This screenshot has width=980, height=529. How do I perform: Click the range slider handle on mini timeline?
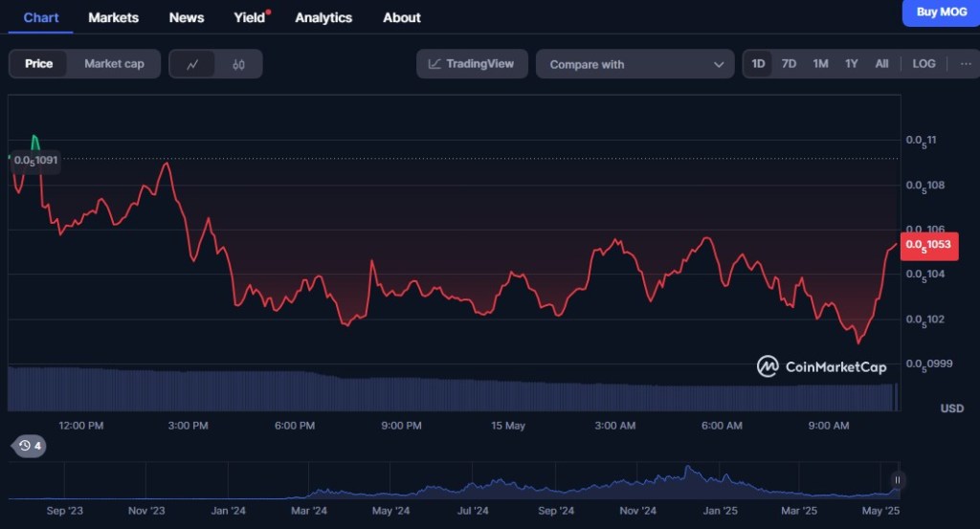[897, 480]
